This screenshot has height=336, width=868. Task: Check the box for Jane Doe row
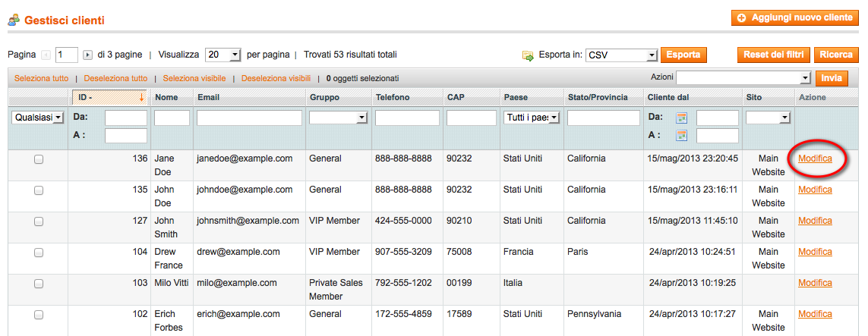[x=39, y=160]
